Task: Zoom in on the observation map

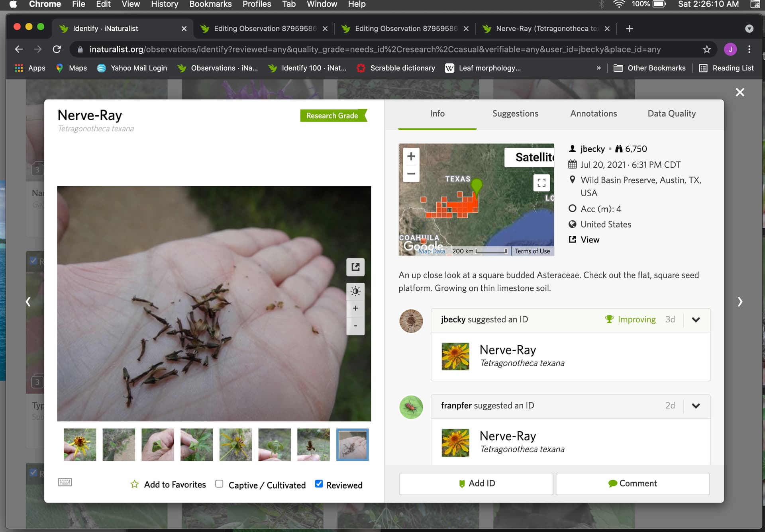Action: click(411, 156)
